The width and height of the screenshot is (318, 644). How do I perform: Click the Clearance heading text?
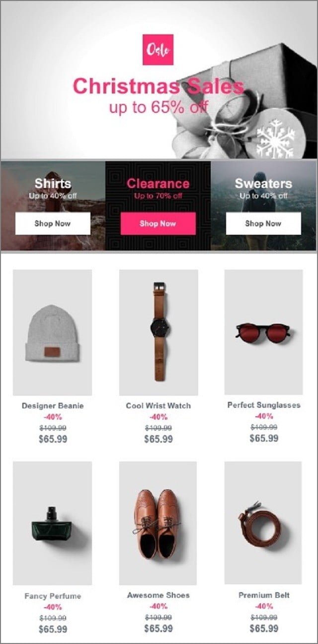158,184
